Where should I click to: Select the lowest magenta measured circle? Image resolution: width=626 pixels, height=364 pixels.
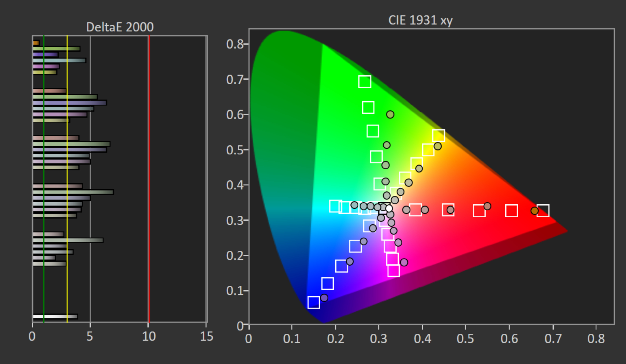point(404,262)
